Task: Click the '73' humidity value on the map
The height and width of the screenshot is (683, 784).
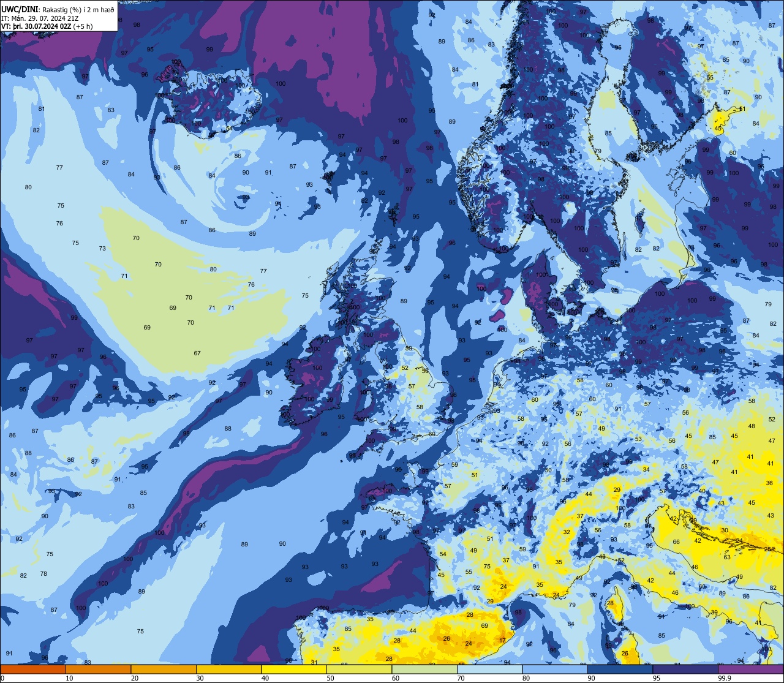Action: click(x=102, y=249)
